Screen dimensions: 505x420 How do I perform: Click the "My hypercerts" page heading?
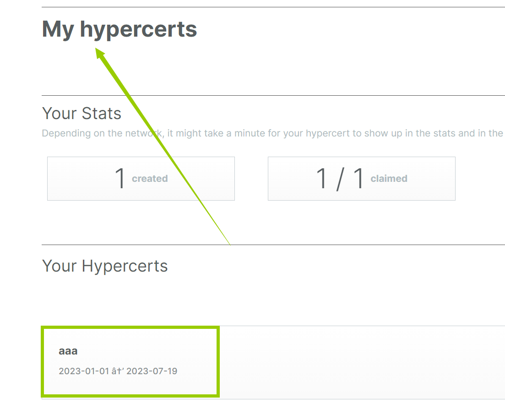tap(119, 29)
